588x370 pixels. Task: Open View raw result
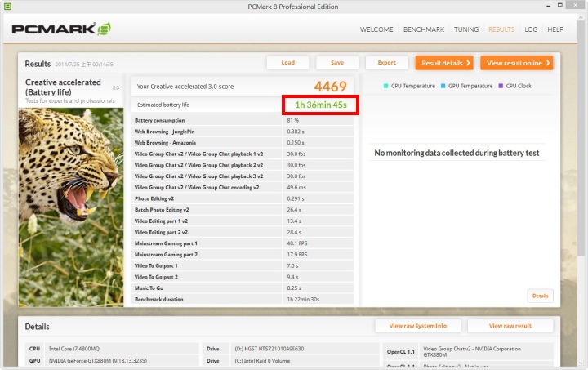pyautogui.click(x=512, y=326)
